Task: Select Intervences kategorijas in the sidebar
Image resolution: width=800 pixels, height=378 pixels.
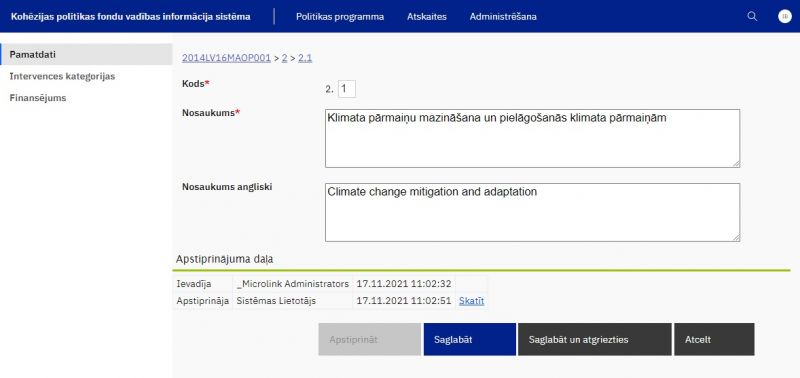Action: [62, 77]
